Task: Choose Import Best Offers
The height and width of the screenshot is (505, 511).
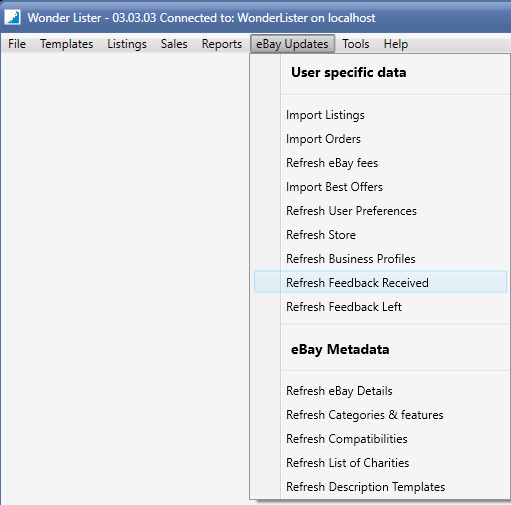Action: point(380,187)
